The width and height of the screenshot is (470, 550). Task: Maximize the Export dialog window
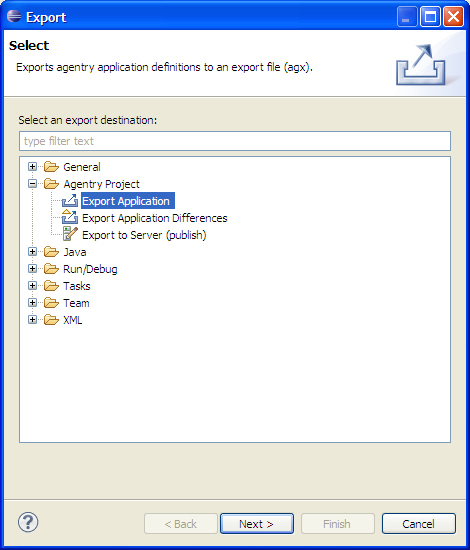(x=430, y=16)
